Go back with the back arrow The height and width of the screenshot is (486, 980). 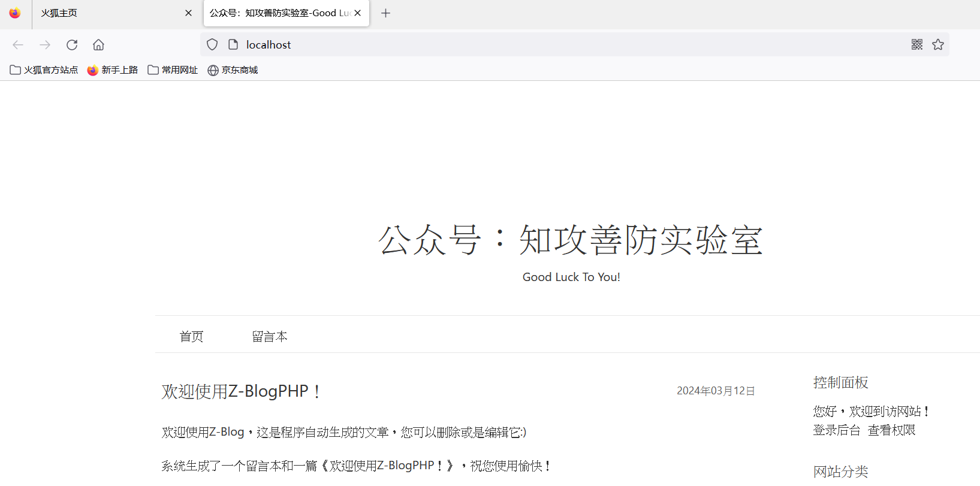coord(18,45)
